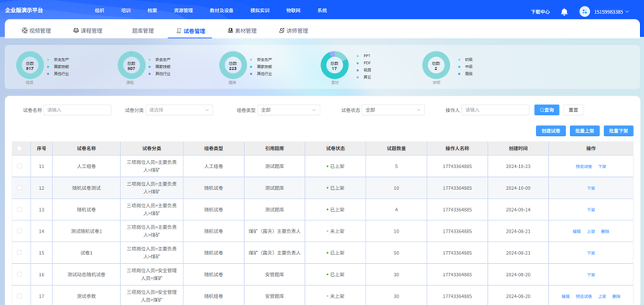644x305 pixels.
Task: Click the 查询 search button
Action: point(547,110)
